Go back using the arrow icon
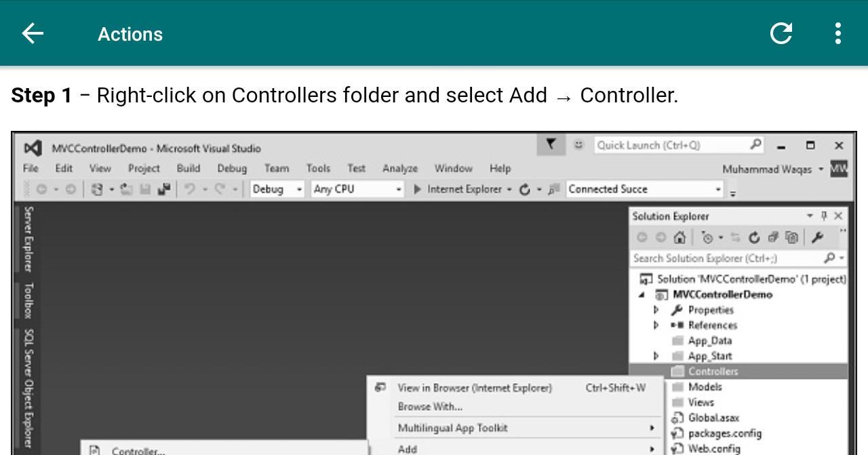 coord(33,33)
